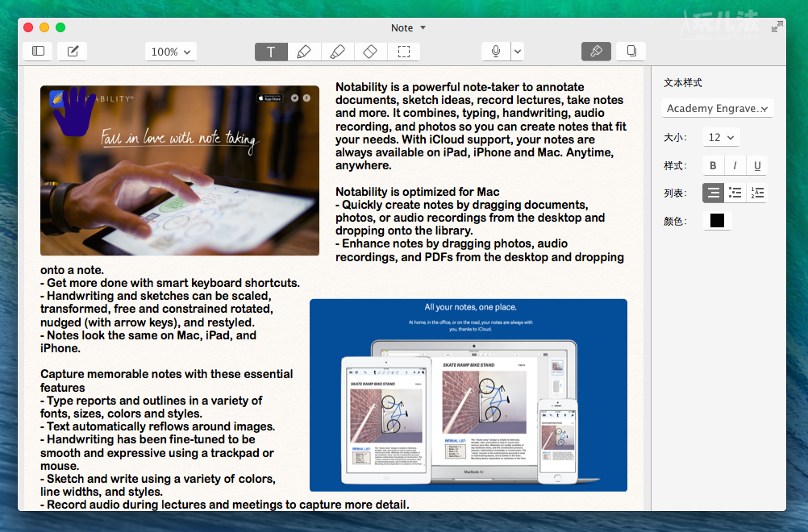Open the 100% zoom dropdown

pyautogui.click(x=171, y=52)
